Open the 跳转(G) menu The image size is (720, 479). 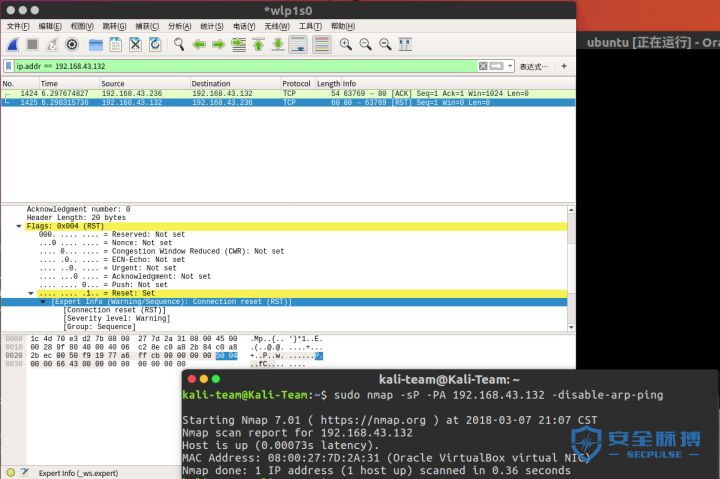pyautogui.click(x=114, y=26)
